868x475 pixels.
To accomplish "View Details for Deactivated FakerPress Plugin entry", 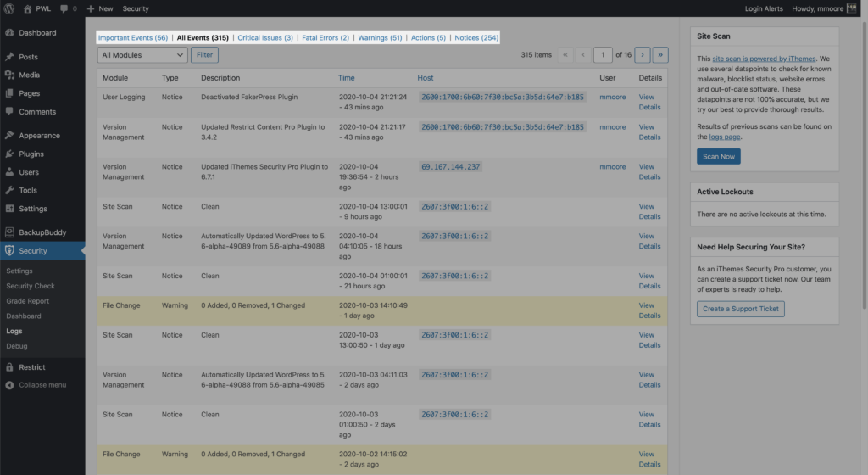I will [x=649, y=102].
